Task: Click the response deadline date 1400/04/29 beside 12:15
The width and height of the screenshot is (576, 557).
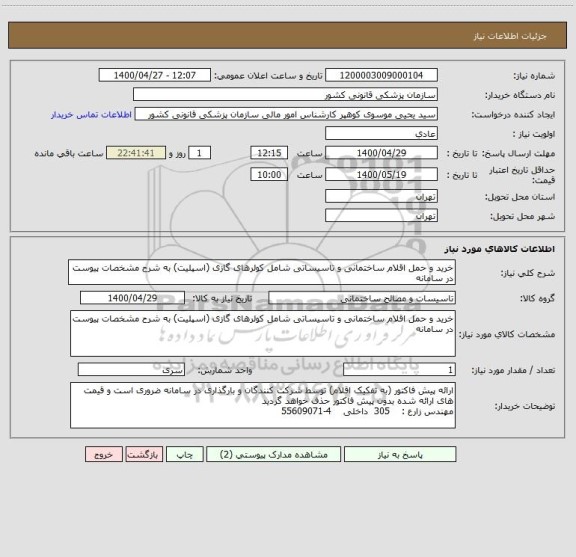Action: click(x=381, y=153)
